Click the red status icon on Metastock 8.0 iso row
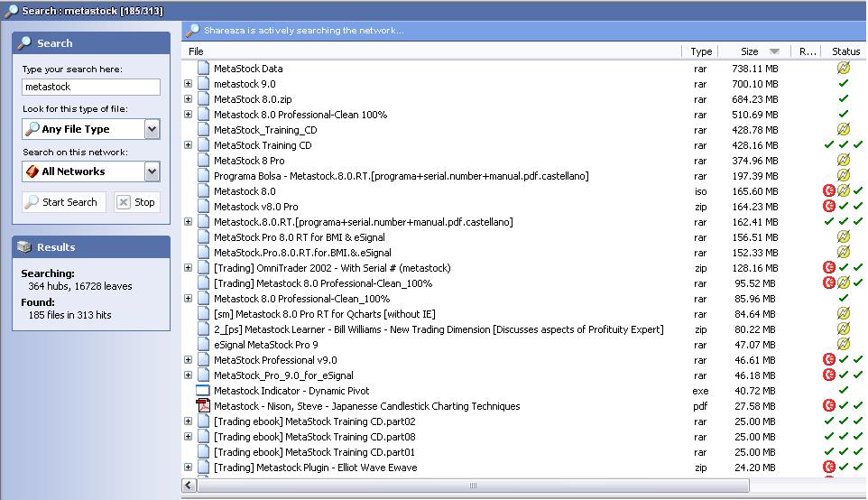 828,191
